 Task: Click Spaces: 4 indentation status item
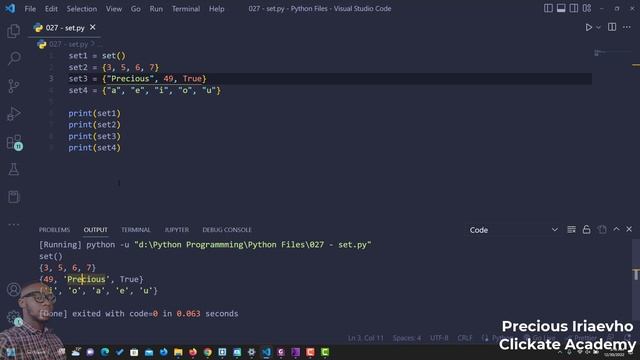point(407,338)
